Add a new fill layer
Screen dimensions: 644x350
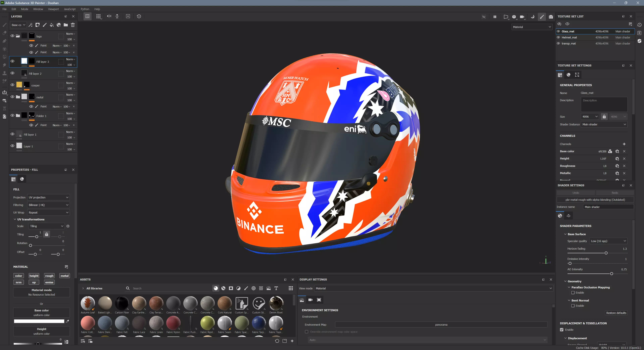pos(51,25)
